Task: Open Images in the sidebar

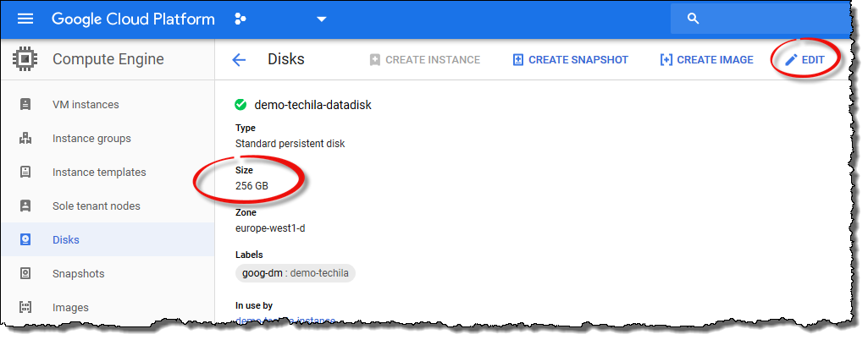Action: pyautogui.click(x=70, y=308)
